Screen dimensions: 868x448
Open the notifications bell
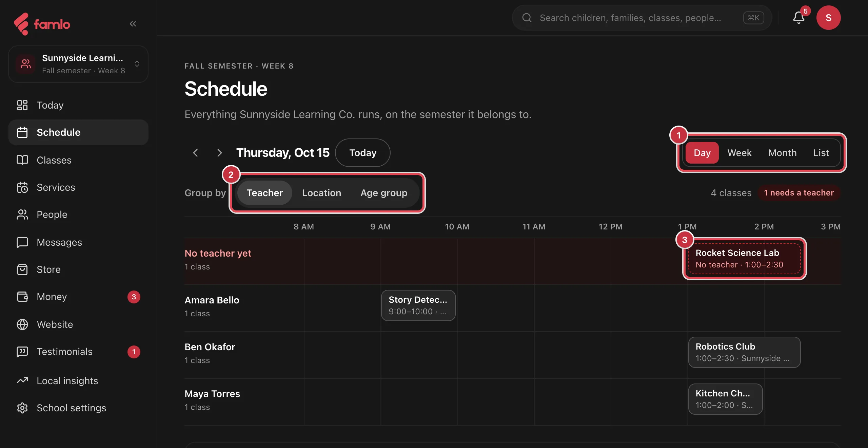[799, 18]
